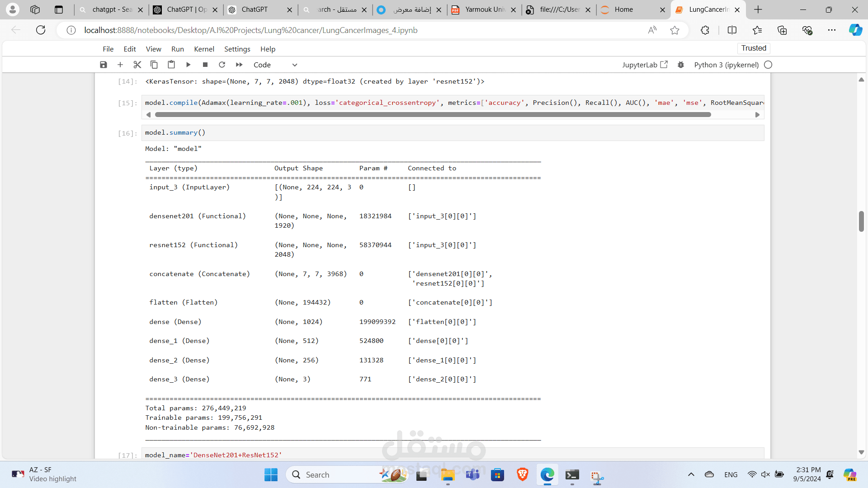Show hidden system tray icons chevron

[x=691, y=474]
